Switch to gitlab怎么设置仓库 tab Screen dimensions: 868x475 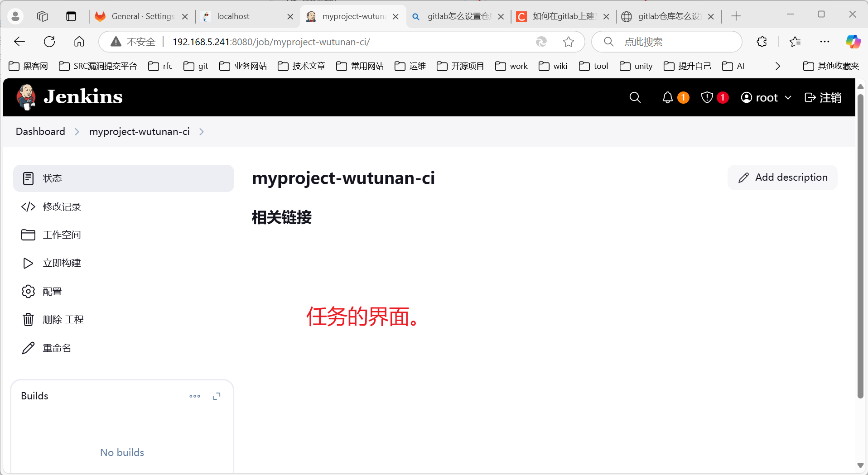coord(458,16)
